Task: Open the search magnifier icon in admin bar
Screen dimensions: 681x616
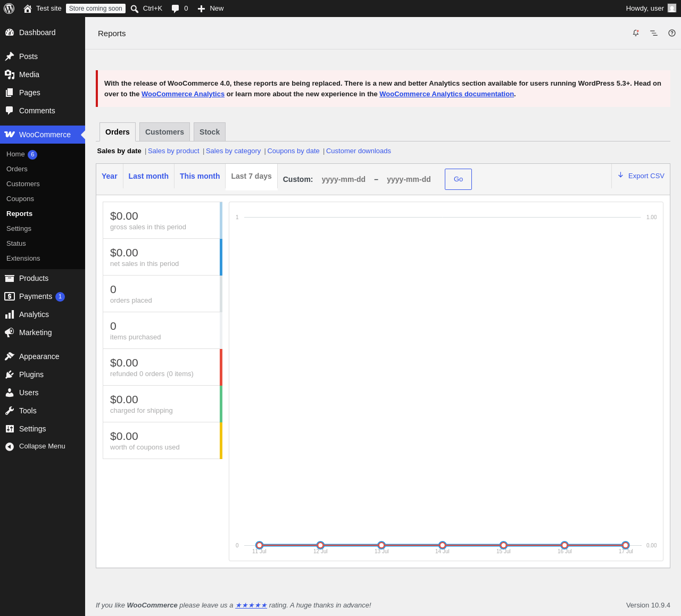Action: [135, 9]
